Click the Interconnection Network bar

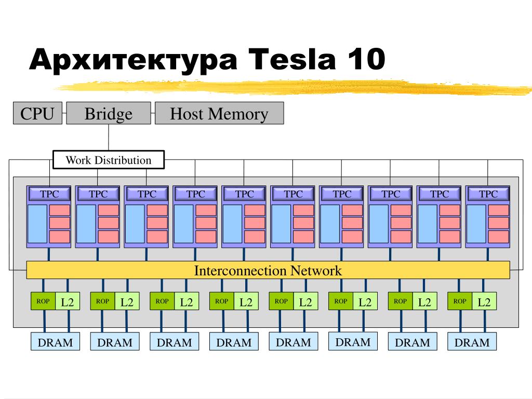(268, 270)
